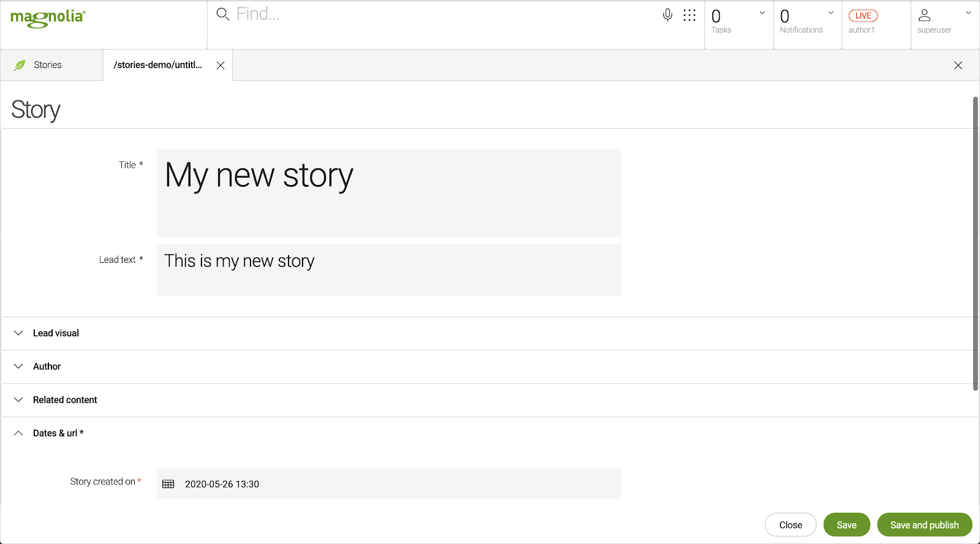Open the app launcher grid icon
Viewport: 980px width, 544px height.
690,14
